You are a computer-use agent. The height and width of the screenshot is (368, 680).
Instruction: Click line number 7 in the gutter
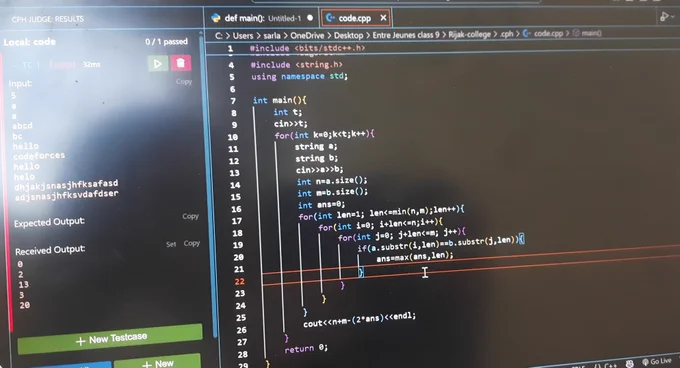pyautogui.click(x=233, y=101)
